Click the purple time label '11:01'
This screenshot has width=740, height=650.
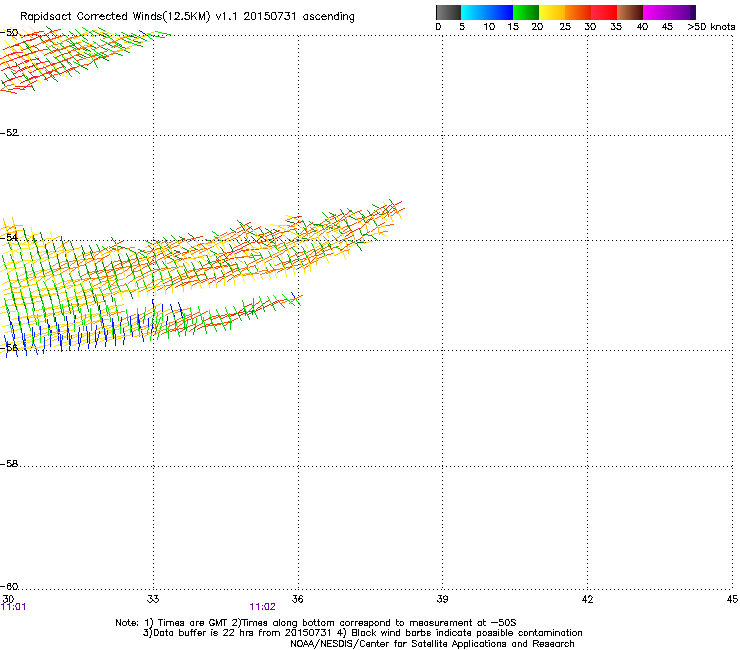(14, 607)
